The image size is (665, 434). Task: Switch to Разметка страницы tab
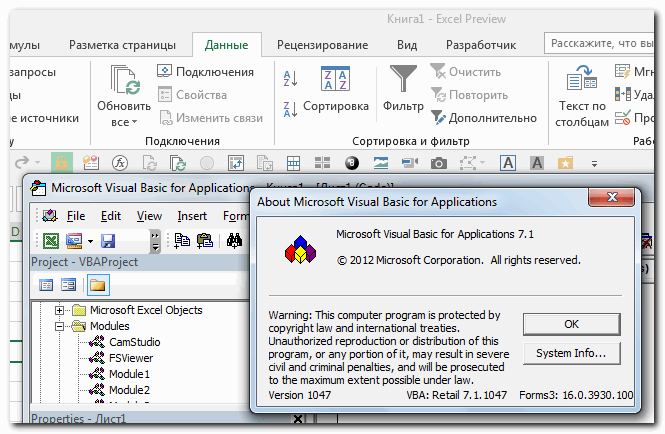point(123,45)
